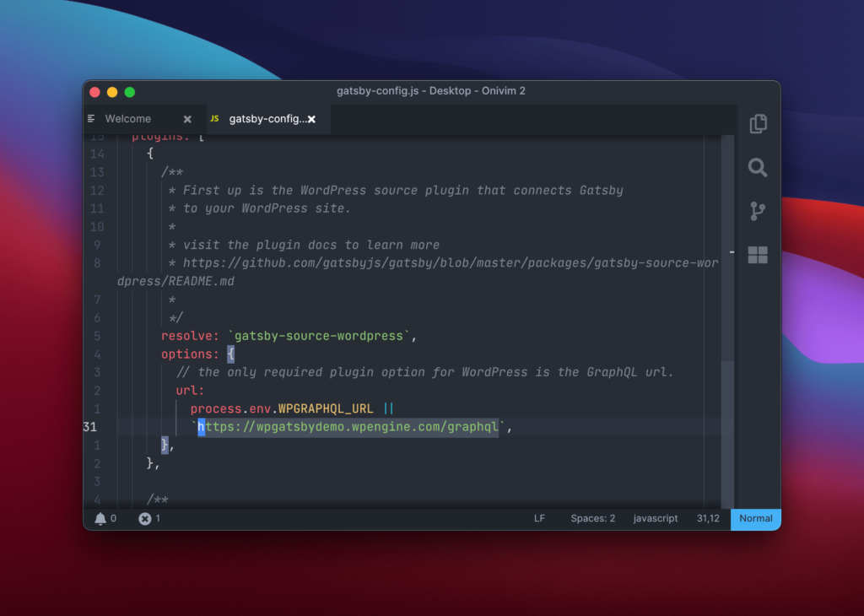Click line number 31 in the gutter
Image resolution: width=864 pixels, height=616 pixels.
pyautogui.click(x=90, y=427)
